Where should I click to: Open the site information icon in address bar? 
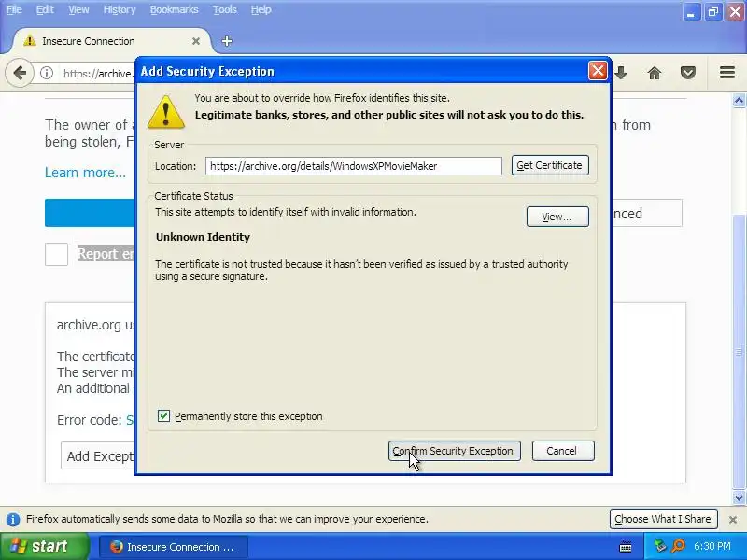tap(46, 73)
